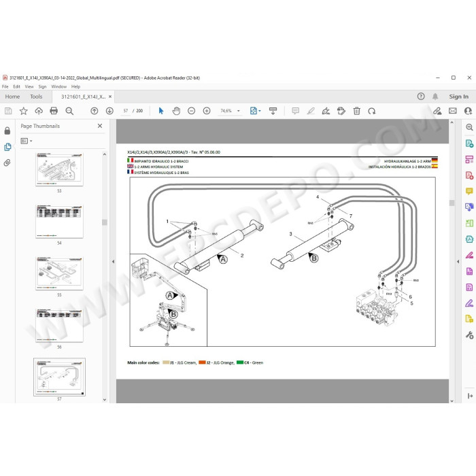Zoom in with plus button
Image resolution: width=476 pixels, height=476 pixels.
[x=207, y=111]
